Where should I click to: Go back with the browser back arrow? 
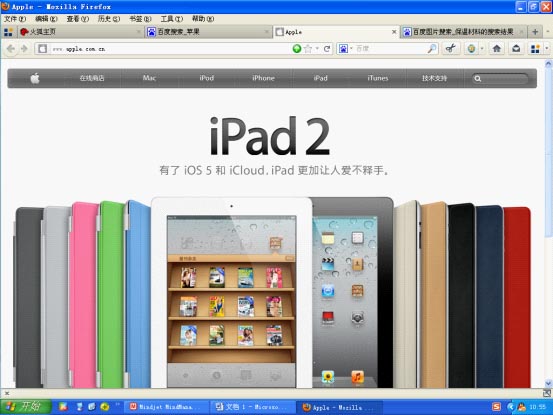pyautogui.click(x=11, y=49)
